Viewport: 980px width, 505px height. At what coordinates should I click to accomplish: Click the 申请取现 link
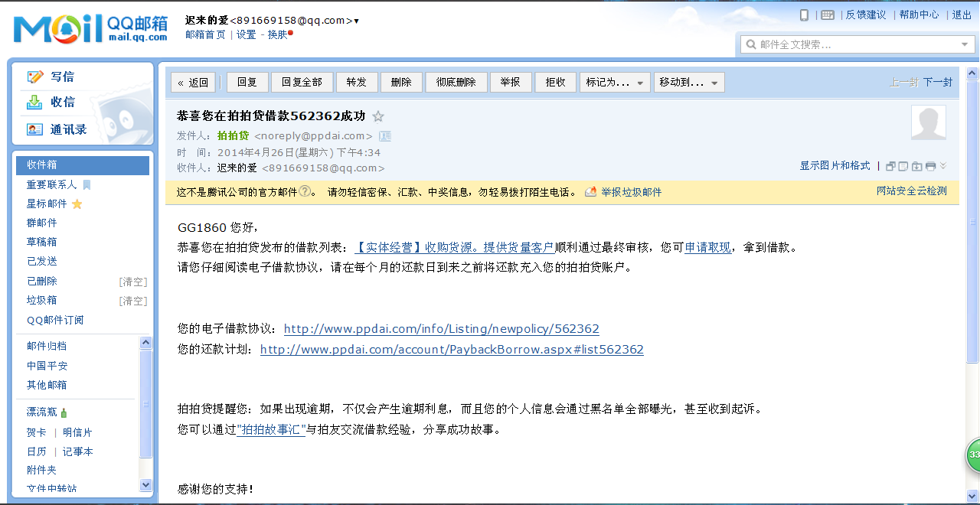click(708, 247)
